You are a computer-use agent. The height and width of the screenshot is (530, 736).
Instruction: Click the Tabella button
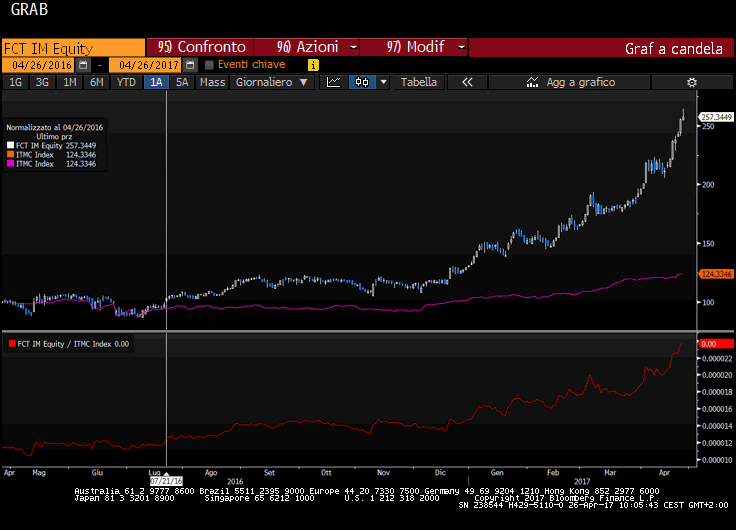tap(419, 82)
